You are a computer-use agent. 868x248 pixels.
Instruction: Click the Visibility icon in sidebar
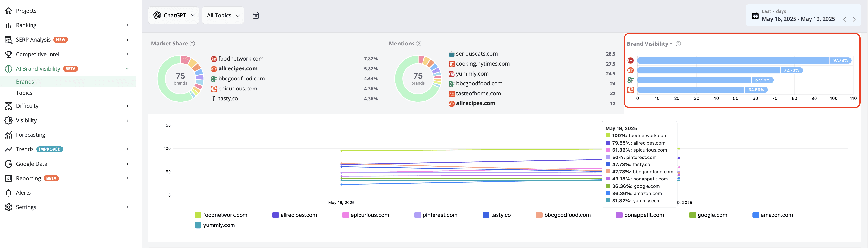pyautogui.click(x=8, y=121)
